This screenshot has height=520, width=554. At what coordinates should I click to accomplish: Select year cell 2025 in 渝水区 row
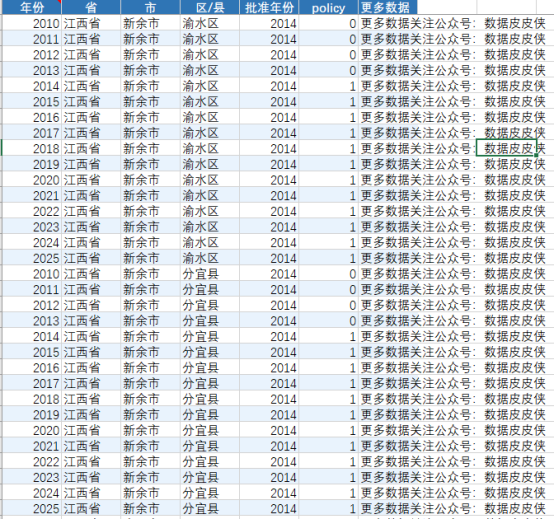tap(32, 258)
